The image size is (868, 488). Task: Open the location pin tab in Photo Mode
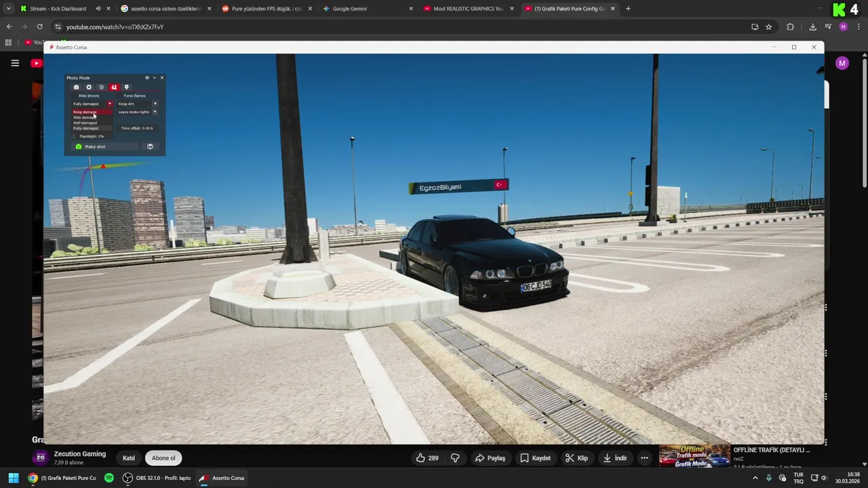click(x=126, y=87)
